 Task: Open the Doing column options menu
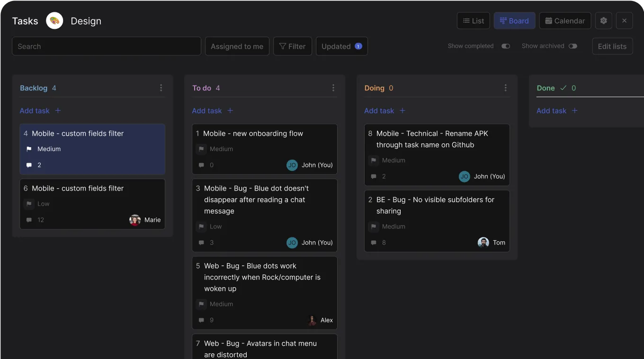click(506, 88)
